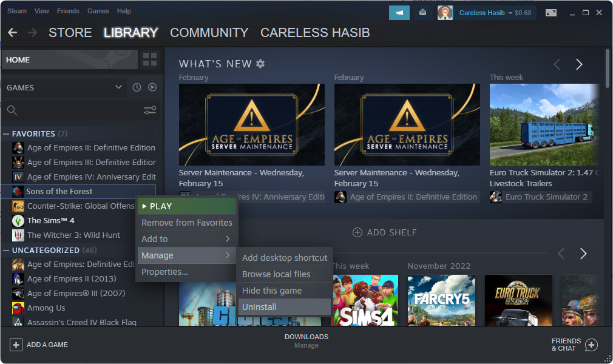Enter Big Picture mode icon
The width and height of the screenshot is (613, 364).
coord(551,13)
